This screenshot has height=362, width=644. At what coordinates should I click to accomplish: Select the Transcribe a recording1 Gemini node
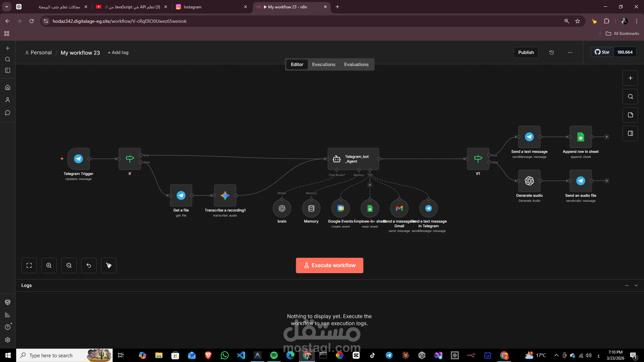(225, 195)
